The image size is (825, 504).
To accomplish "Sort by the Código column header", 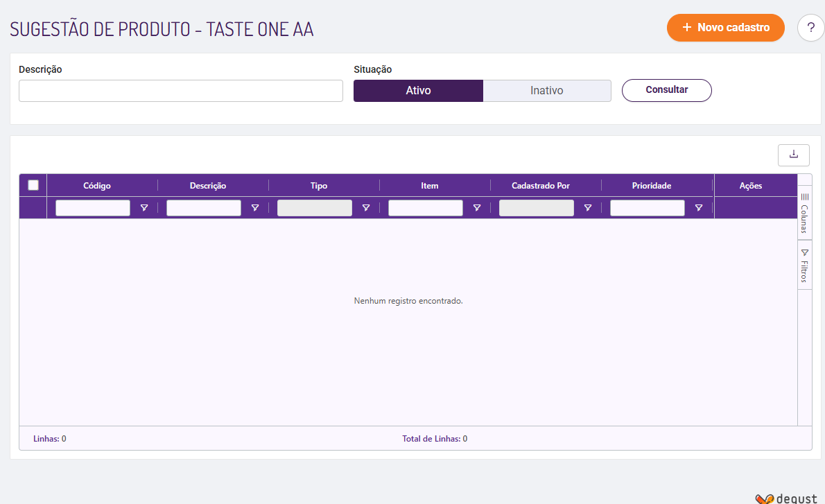I will pos(97,186).
